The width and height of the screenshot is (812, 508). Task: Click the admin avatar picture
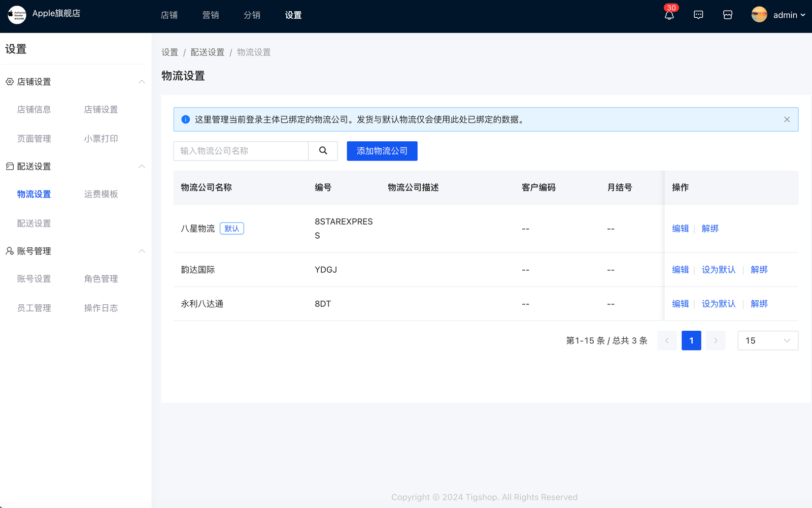click(x=759, y=15)
